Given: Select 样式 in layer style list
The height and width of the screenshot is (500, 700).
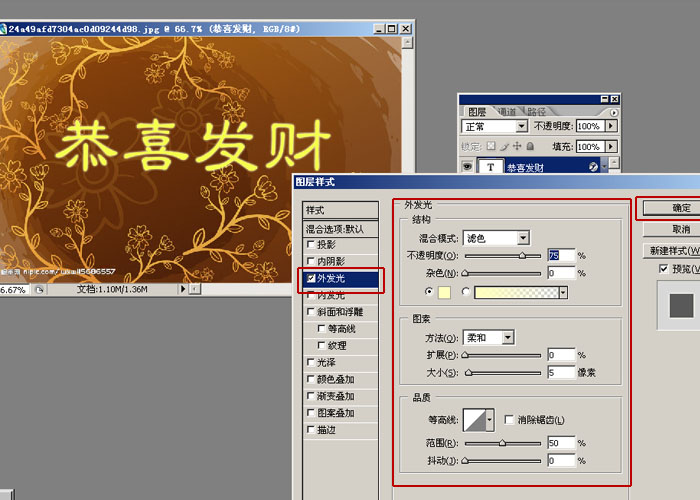Looking at the screenshot, I should click(x=340, y=210).
